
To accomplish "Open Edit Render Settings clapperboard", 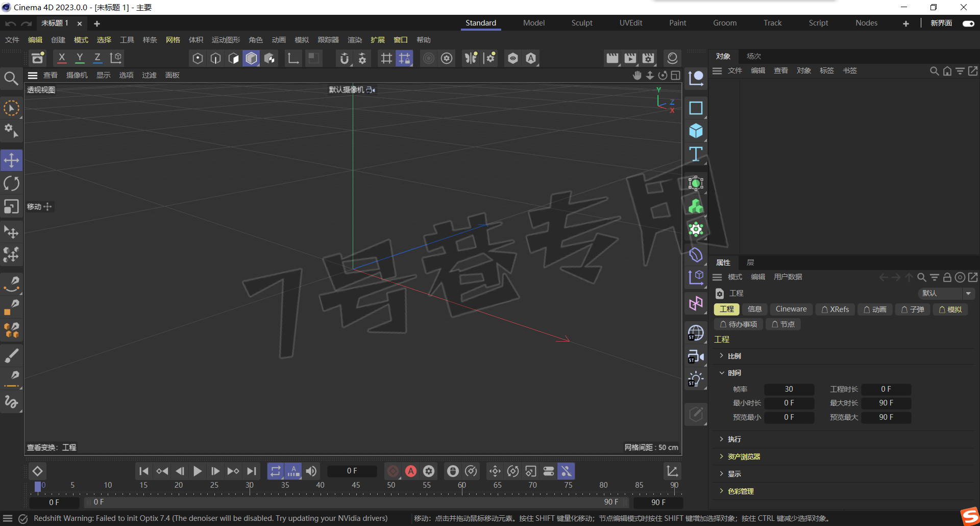I will (x=648, y=58).
